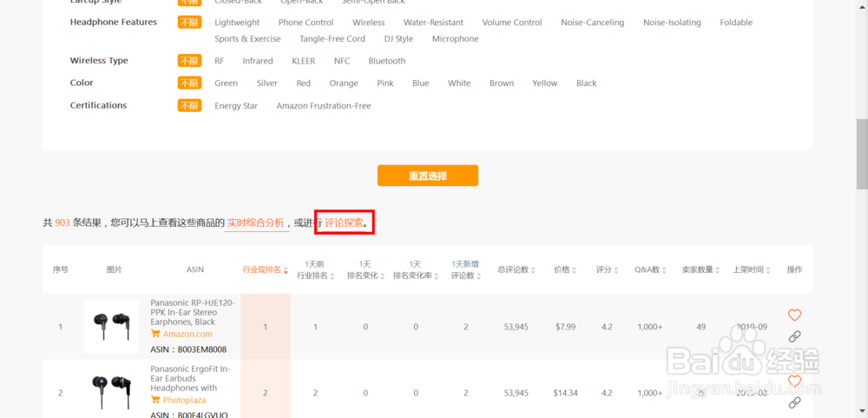Filter by Foldable feature

coord(736,23)
